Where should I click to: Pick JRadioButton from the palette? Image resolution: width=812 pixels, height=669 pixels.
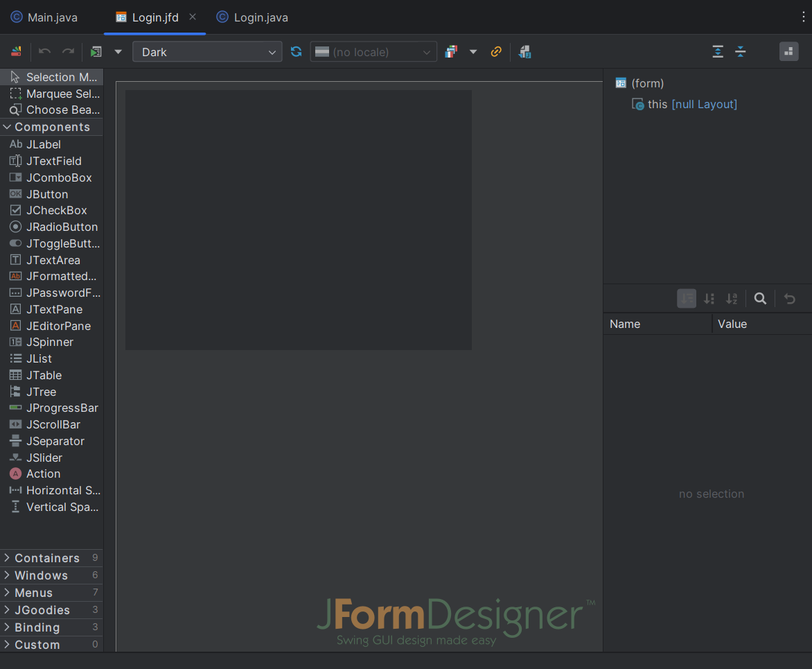(x=52, y=227)
